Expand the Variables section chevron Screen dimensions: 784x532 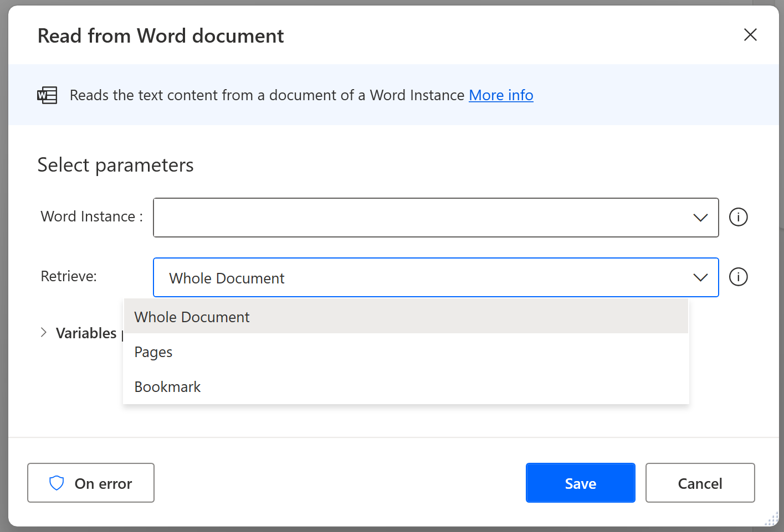pyautogui.click(x=44, y=332)
